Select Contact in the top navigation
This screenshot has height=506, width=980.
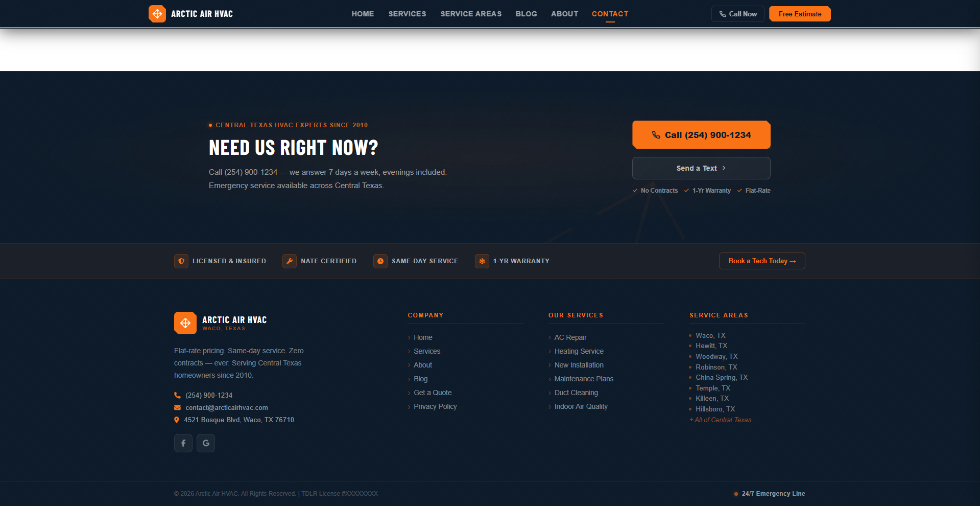coord(610,14)
